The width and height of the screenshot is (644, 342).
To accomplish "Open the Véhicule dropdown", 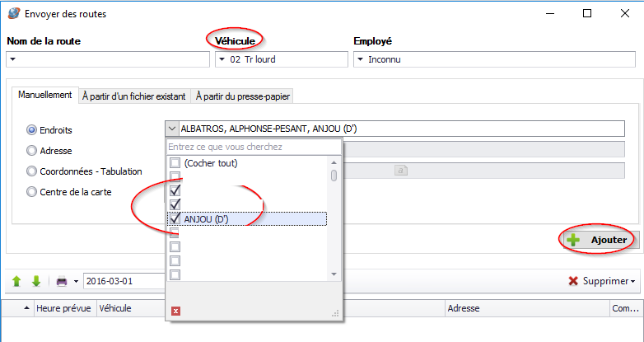I will [222, 59].
